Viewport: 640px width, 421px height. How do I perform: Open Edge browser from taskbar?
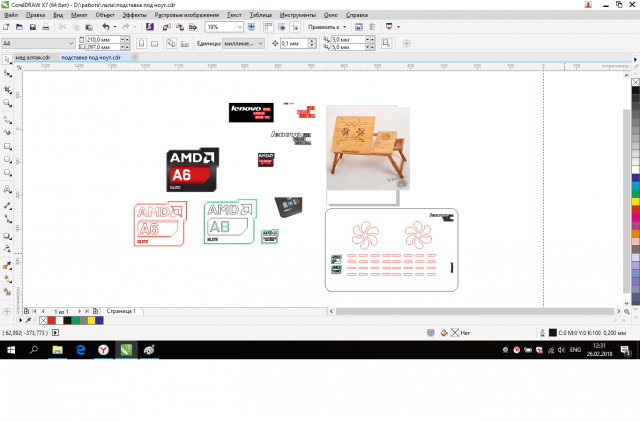[80, 350]
